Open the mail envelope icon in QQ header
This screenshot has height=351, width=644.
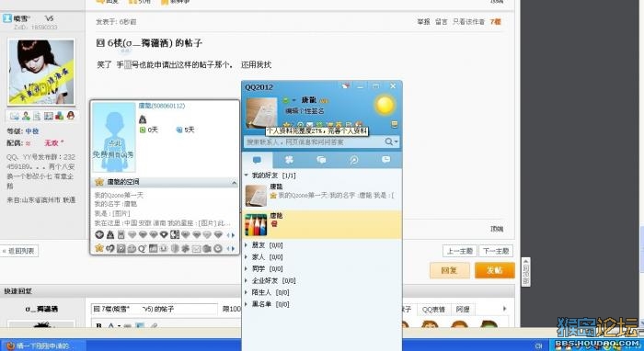(310, 124)
